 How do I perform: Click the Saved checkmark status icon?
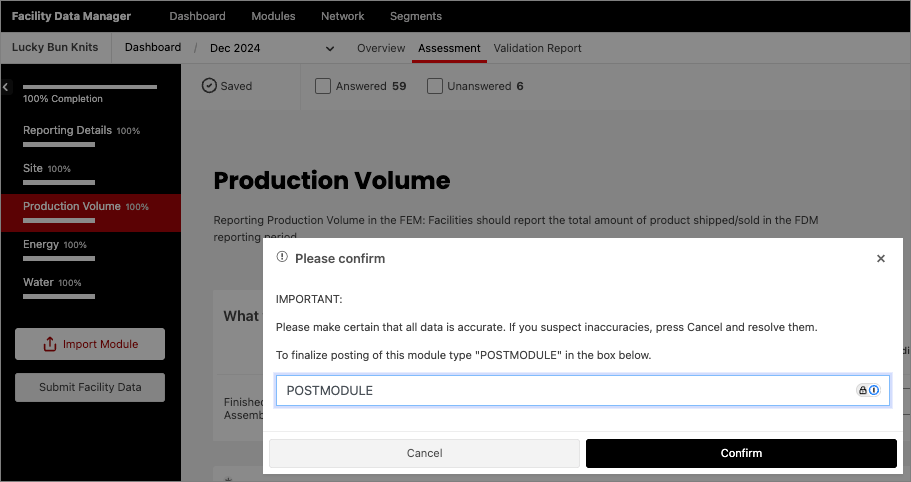(x=209, y=86)
